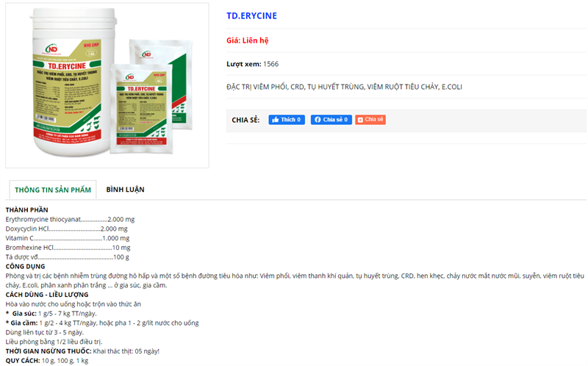Click the QUY CÁCH packaging line
Viewport: 588px width, 366px height.
coord(47,361)
